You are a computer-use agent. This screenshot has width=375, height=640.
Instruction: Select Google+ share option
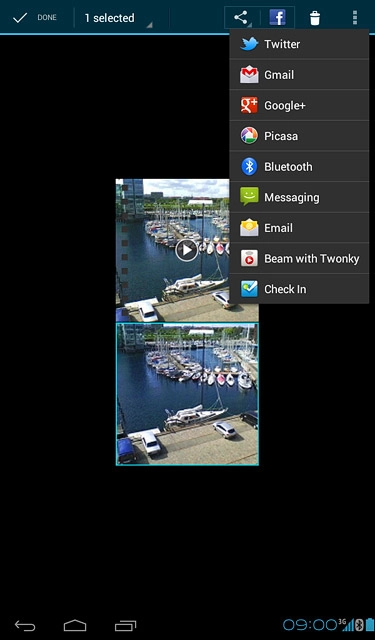pos(300,105)
